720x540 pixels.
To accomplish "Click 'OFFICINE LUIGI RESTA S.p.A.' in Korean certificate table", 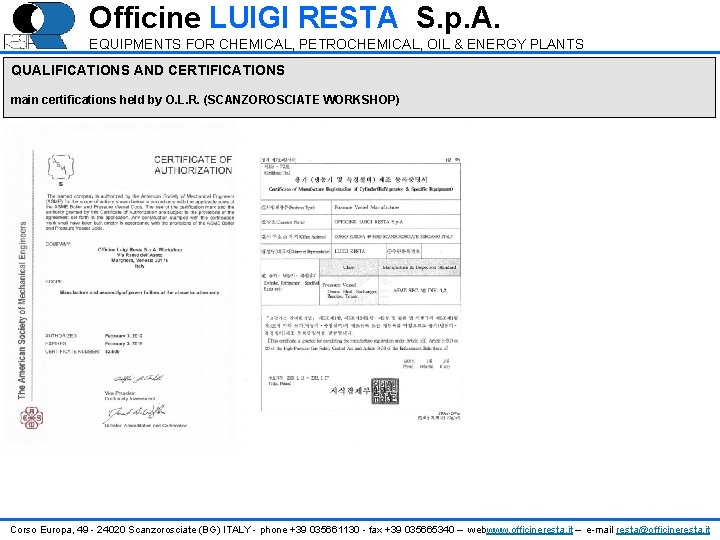I will (x=369, y=222).
